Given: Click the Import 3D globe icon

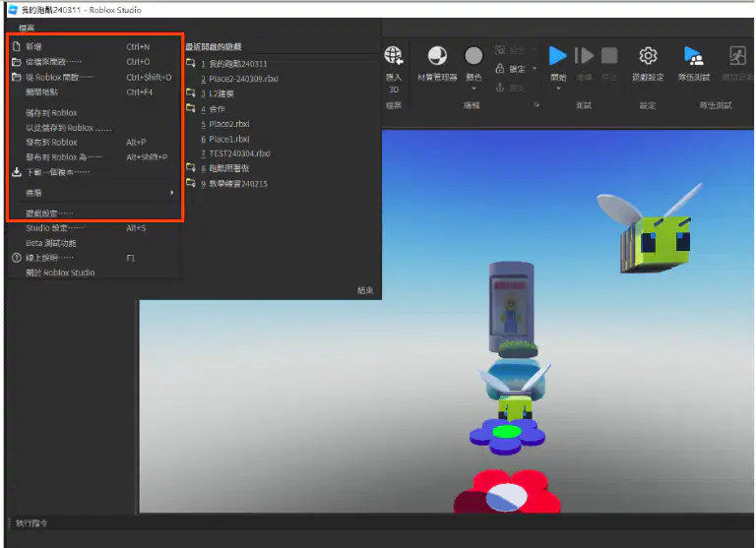Looking at the screenshot, I should [x=394, y=55].
